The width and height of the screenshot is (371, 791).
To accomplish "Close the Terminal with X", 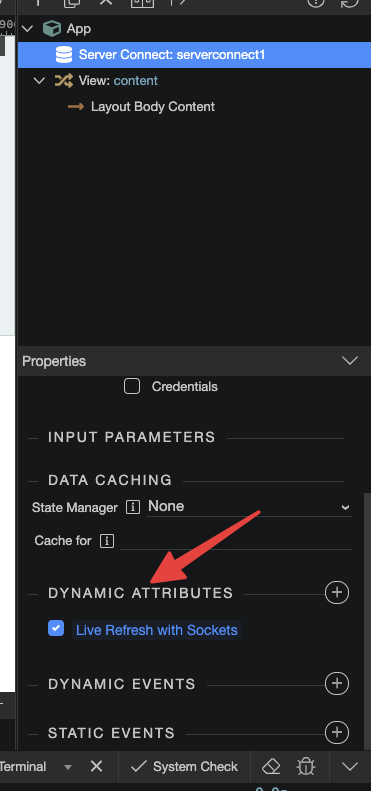I will click(x=96, y=767).
